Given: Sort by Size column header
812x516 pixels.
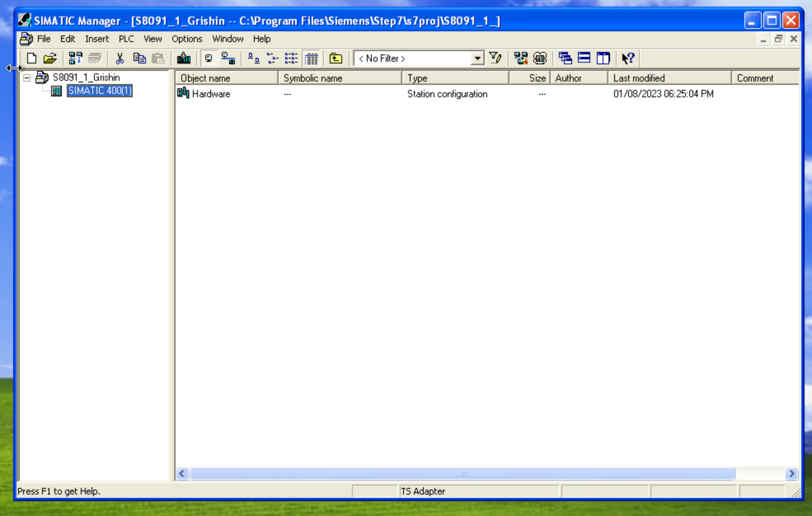Looking at the screenshot, I should [530, 78].
